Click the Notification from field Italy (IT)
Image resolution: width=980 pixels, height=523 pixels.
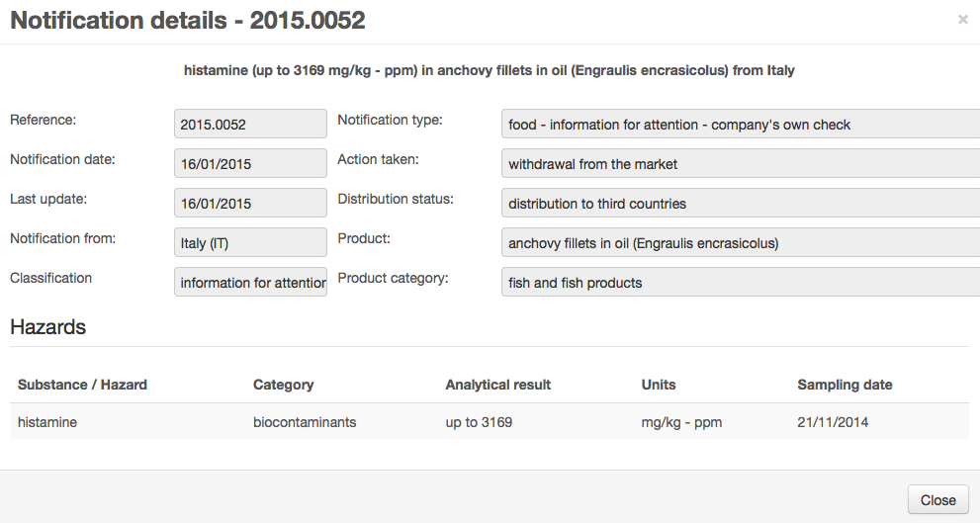(x=250, y=243)
